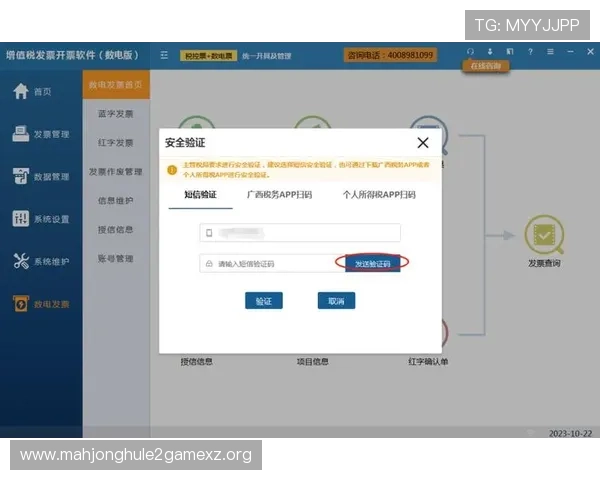Screen dimensions: 600x480
Task: Click the 发票查询 invoice query icon
Action: pyautogui.click(x=544, y=235)
